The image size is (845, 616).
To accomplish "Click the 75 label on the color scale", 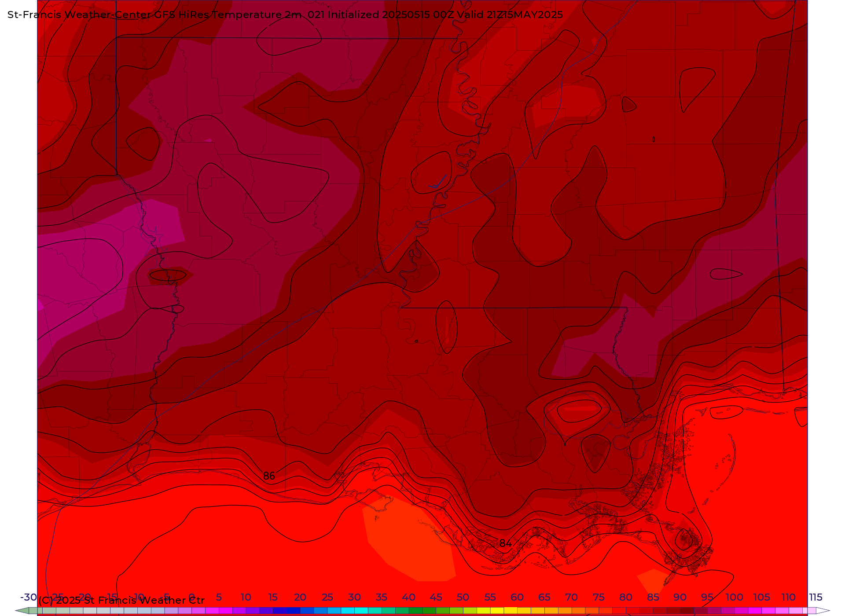I will coord(599,597).
